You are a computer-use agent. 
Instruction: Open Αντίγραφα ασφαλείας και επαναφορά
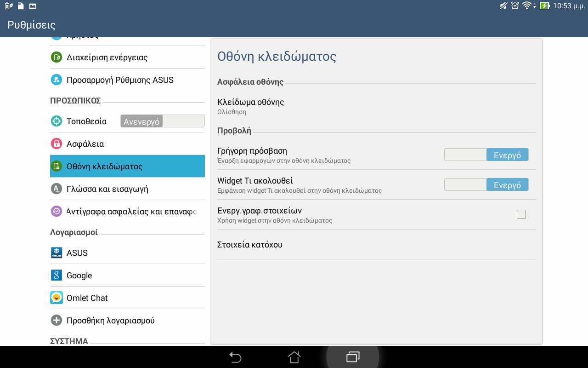(x=127, y=211)
